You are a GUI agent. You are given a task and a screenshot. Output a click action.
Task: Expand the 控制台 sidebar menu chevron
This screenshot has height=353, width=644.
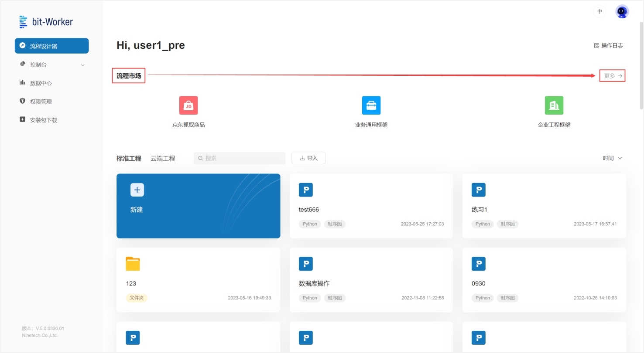pos(82,65)
